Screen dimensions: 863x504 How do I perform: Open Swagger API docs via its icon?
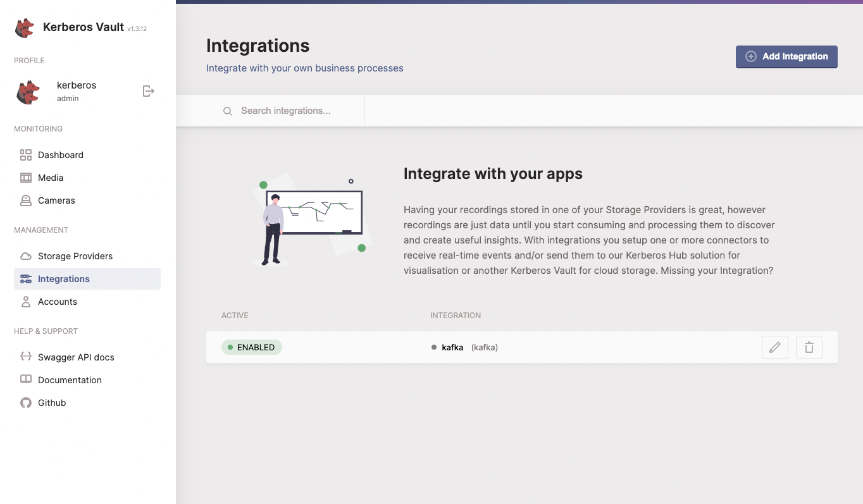point(25,357)
